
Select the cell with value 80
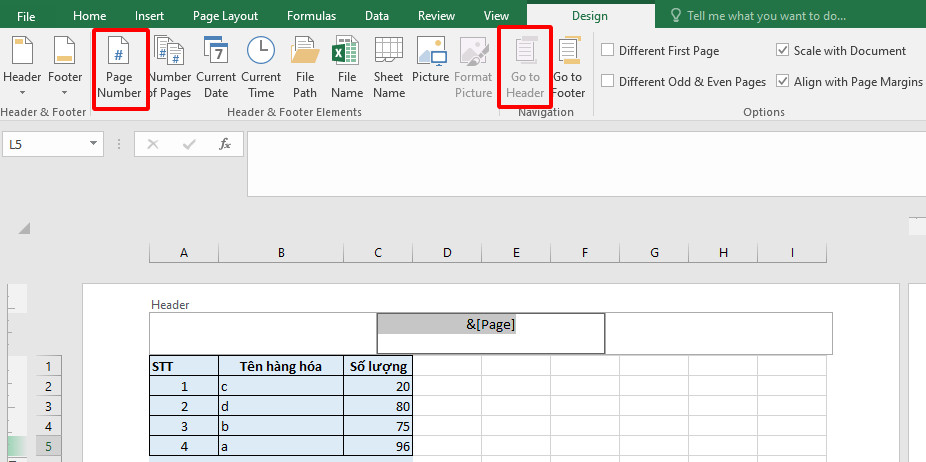coord(378,406)
